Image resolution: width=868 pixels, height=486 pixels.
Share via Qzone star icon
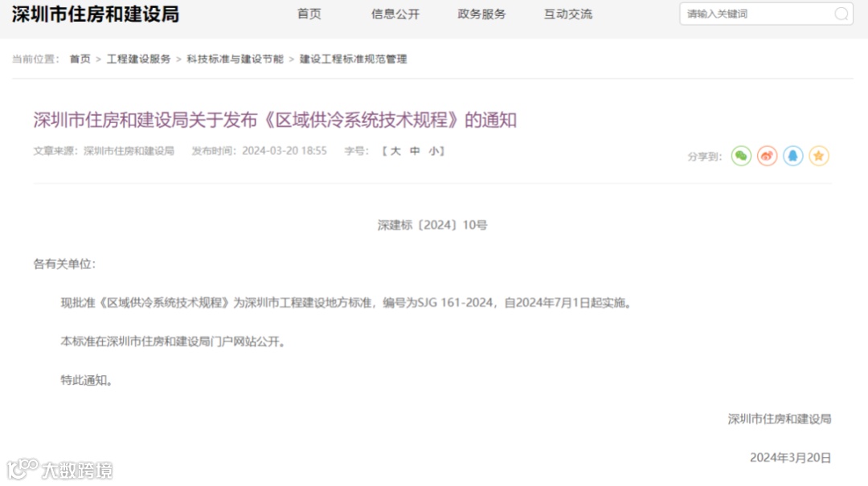click(x=819, y=156)
